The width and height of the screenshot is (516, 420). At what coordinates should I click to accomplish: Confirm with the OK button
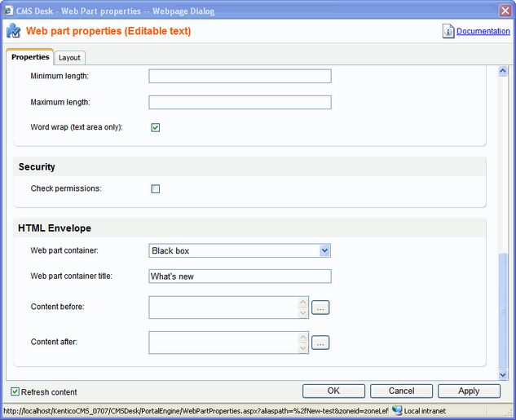333,391
